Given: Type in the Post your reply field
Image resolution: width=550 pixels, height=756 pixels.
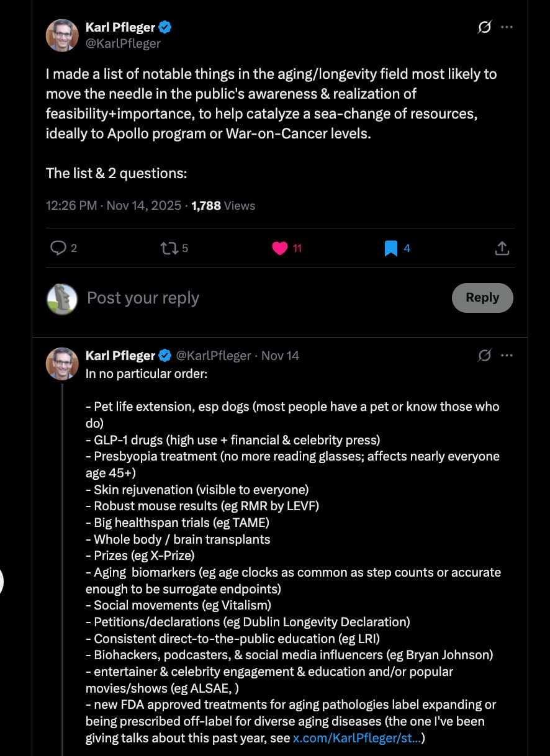Looking at the screenshot, I should coord(248,298).
